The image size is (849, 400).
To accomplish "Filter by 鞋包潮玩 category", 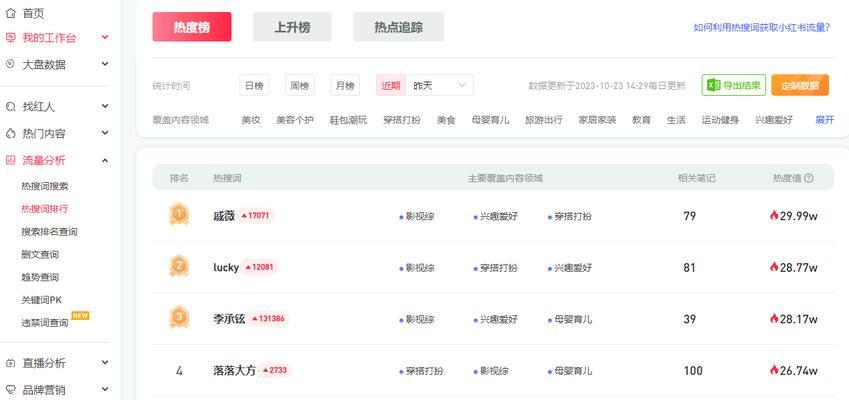I will (348, 120).
